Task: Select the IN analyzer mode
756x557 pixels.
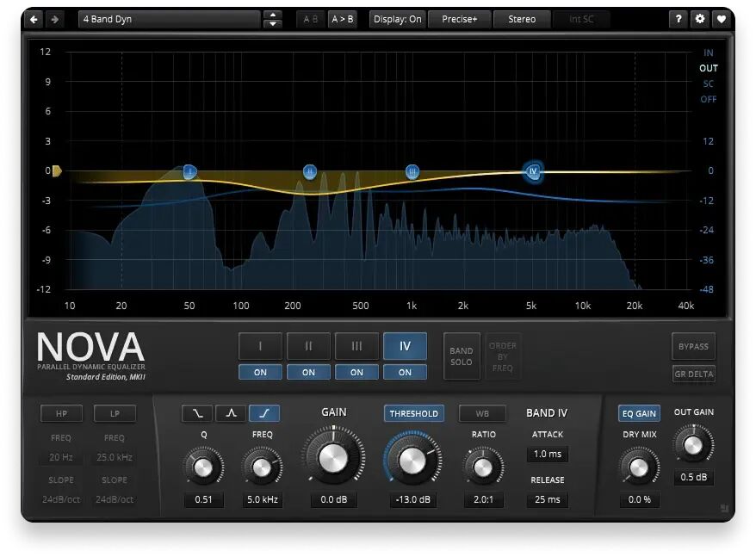Action: (x=708, y=53)
